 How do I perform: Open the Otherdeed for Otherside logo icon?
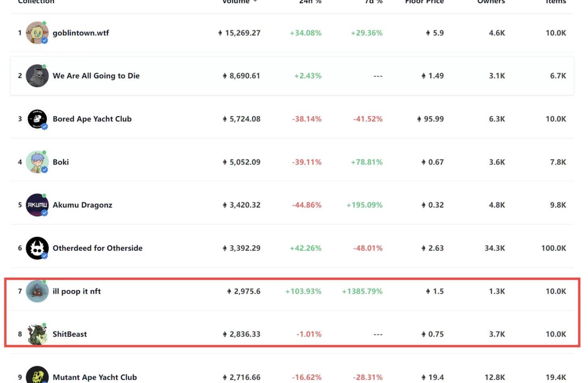tap(37, 248)
